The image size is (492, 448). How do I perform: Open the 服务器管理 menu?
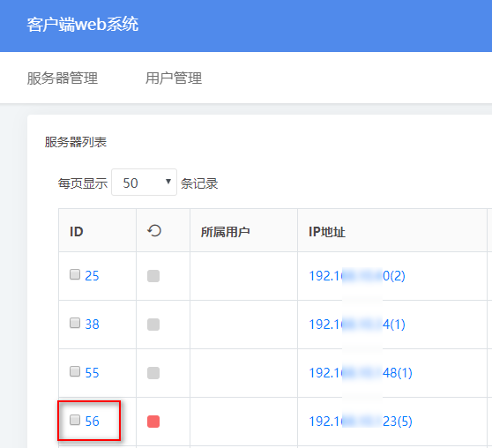click(63, 78)
